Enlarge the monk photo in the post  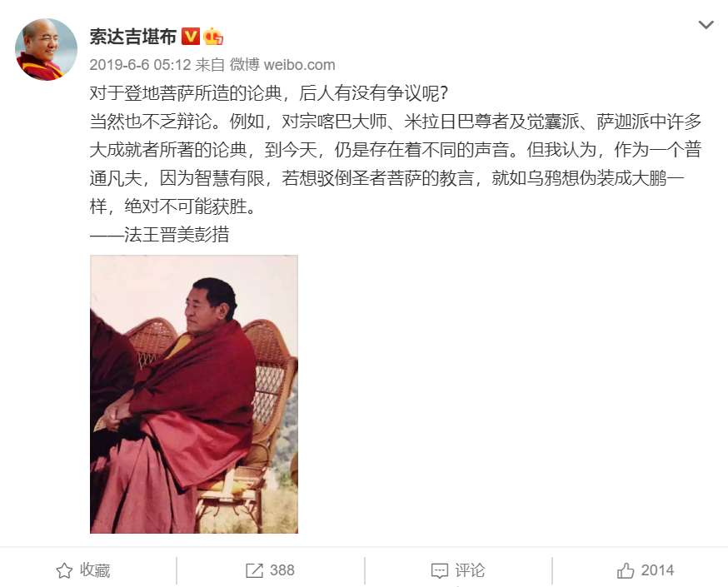(194, 394)
